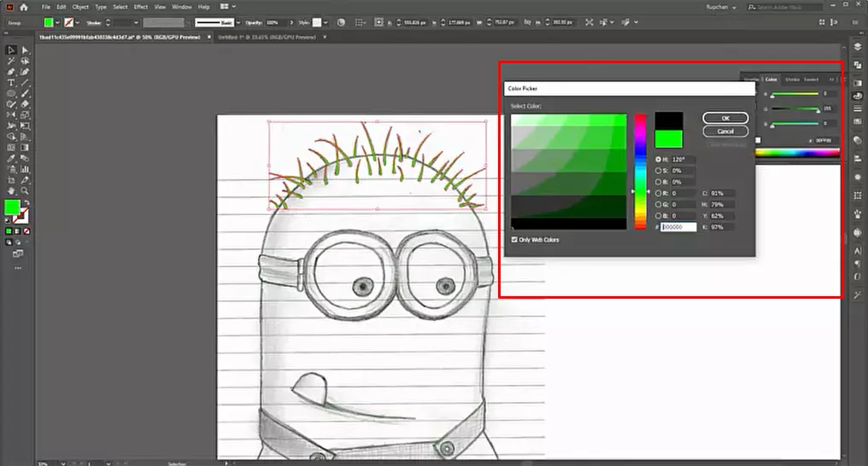Select the Scale tool

point(25,115)
